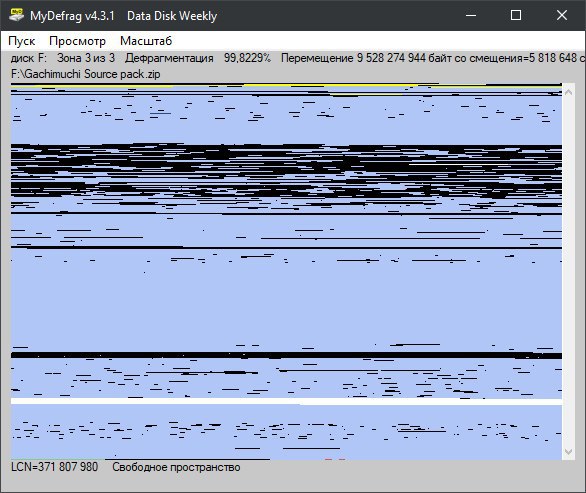The image size is (586, 493).
Task: Click the 'Свободное пространство' status text
Action: [x=176, y=467]
